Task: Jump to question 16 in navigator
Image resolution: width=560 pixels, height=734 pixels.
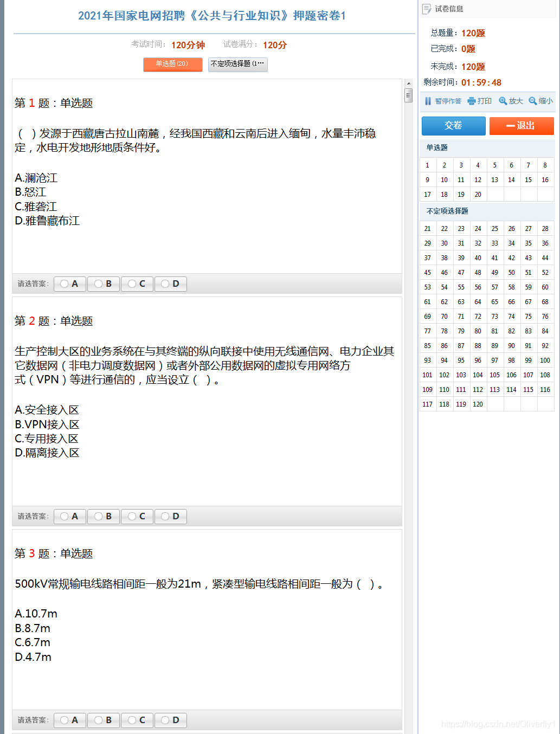Action: coord(545,180)
